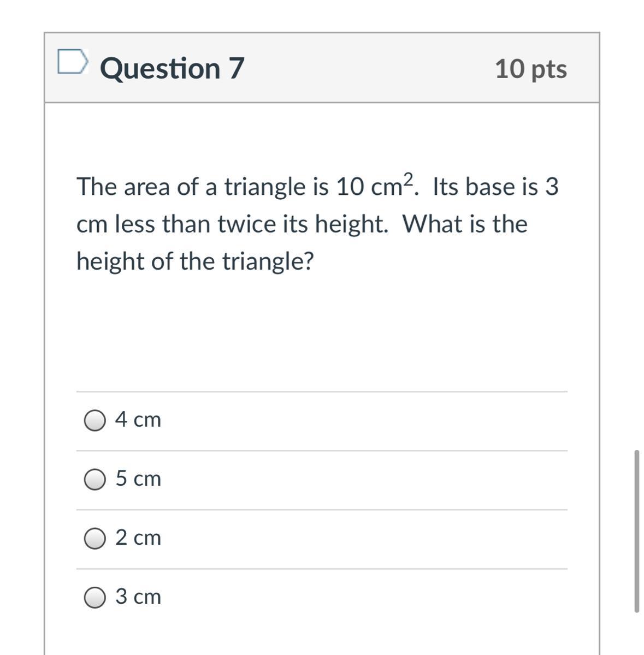
Task: Flag Question 7 for review
Action: tap(72, 61)
